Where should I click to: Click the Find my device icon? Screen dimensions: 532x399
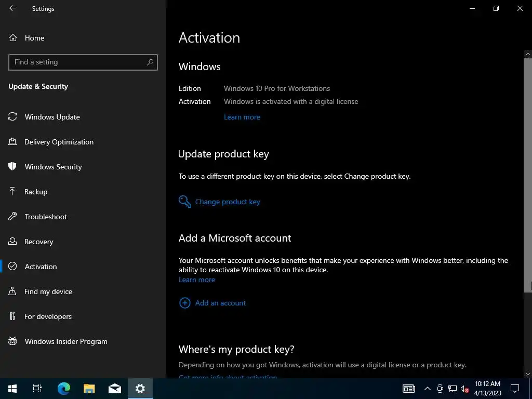(12, 291)
